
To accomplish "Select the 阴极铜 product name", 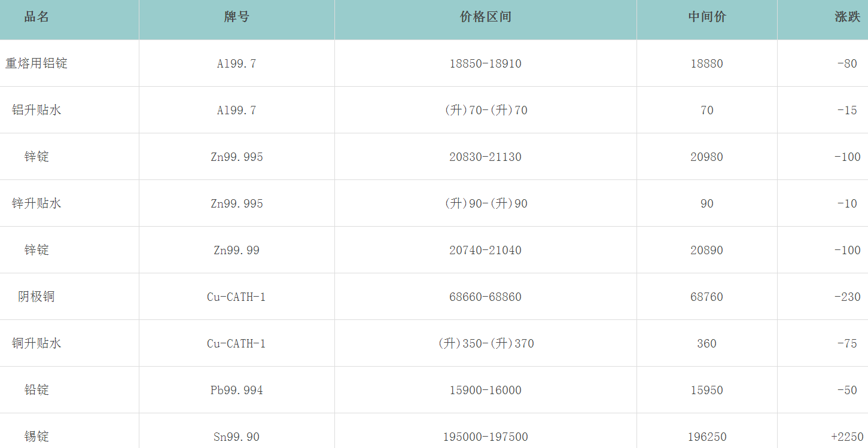I will tap(36, 297).
